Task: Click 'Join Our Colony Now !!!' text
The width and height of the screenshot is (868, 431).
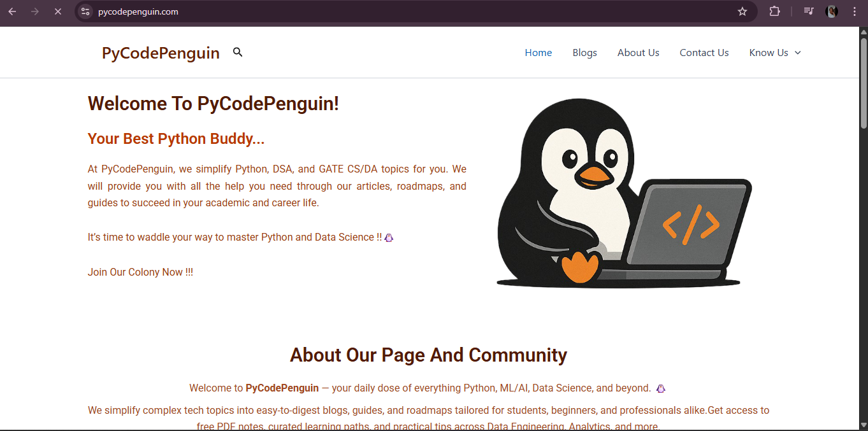Action: (140, 272)
